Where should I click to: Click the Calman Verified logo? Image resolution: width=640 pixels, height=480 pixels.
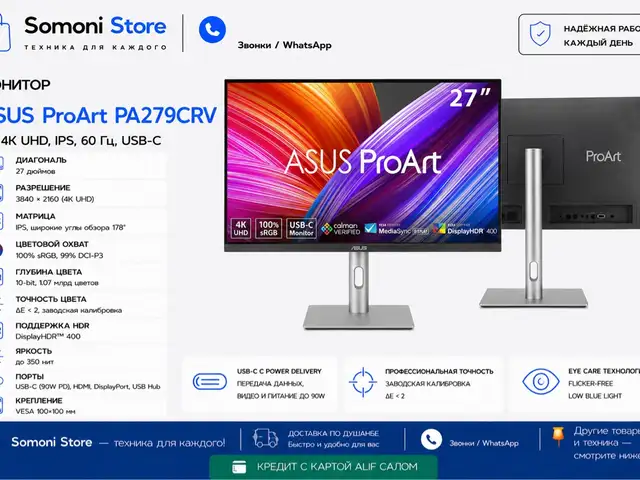click(341, 229)
